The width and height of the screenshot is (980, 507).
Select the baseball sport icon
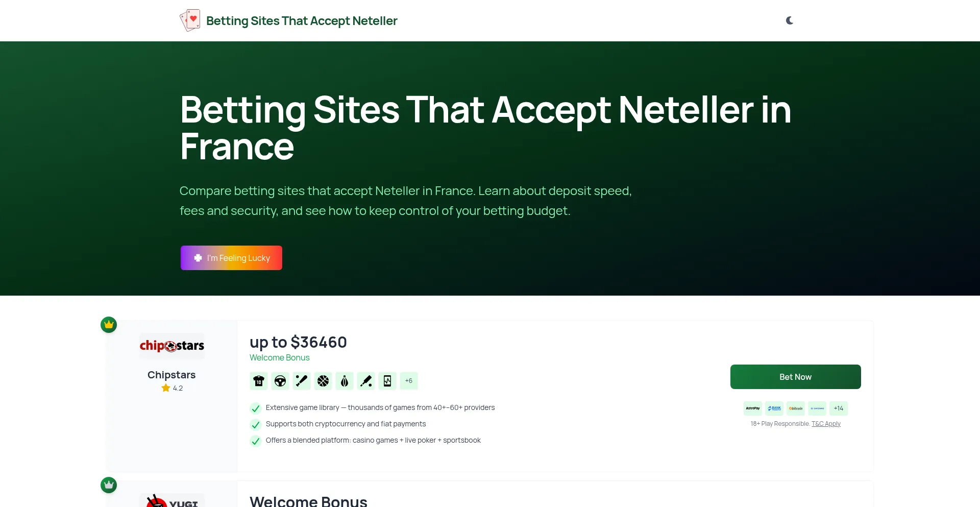click(x=301, y=380)
